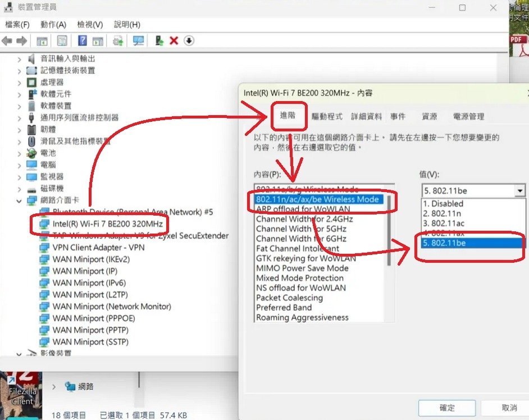Image resolution: width=529 pixels, height=420 pixels.
Task: Toggle the action pane toolbar icon
Action: [x=98, y=41]
